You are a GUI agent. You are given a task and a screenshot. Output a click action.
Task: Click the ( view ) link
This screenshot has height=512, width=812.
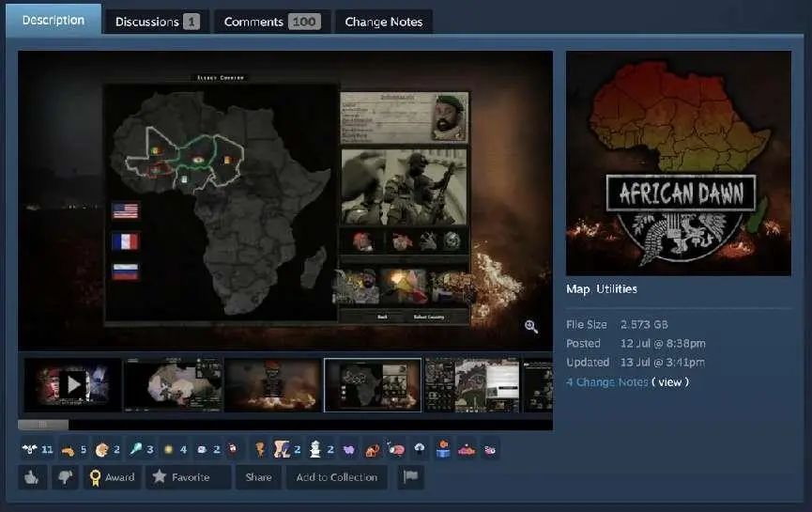[x=670, y=382]
